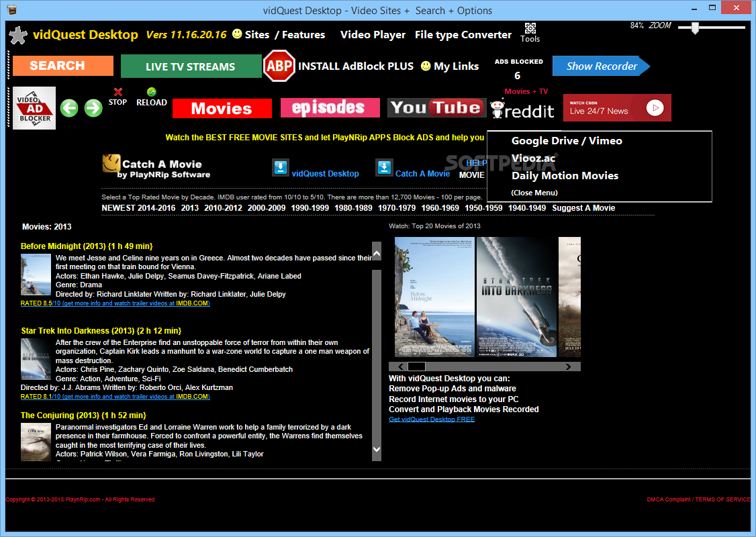Go back with the green left arrow
The height and width of the screenshot is (537, 756).
(69, 108)
